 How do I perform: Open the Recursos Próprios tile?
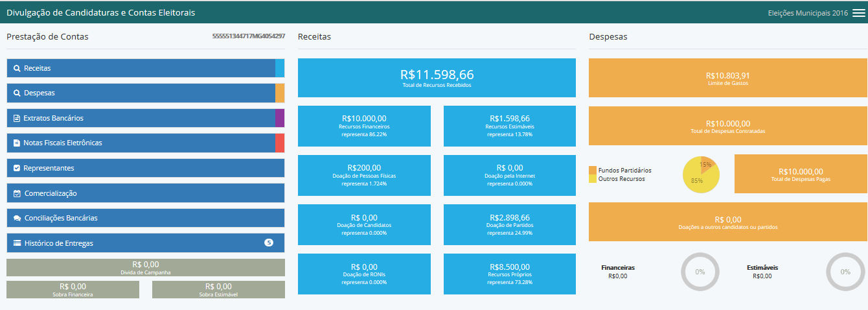pos(509,274)
